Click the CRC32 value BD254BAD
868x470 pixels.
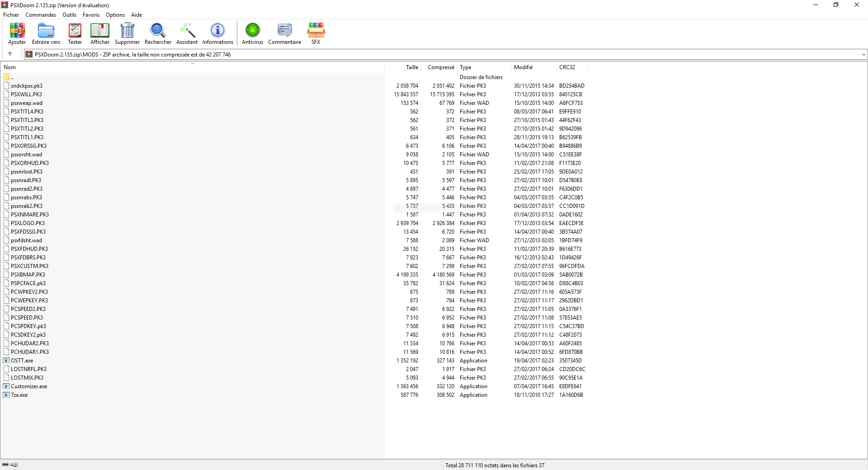(571, 86)
